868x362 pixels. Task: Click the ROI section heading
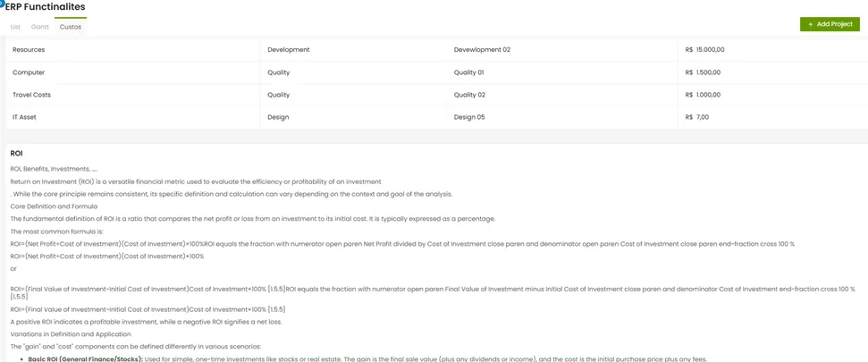[16, 154]
